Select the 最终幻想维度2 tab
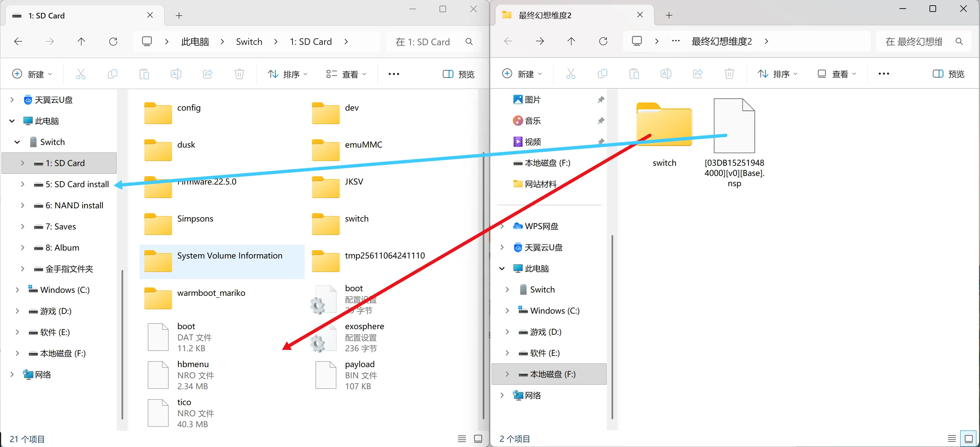This screenshot has width=980, height=447. (x=575, y=15)
